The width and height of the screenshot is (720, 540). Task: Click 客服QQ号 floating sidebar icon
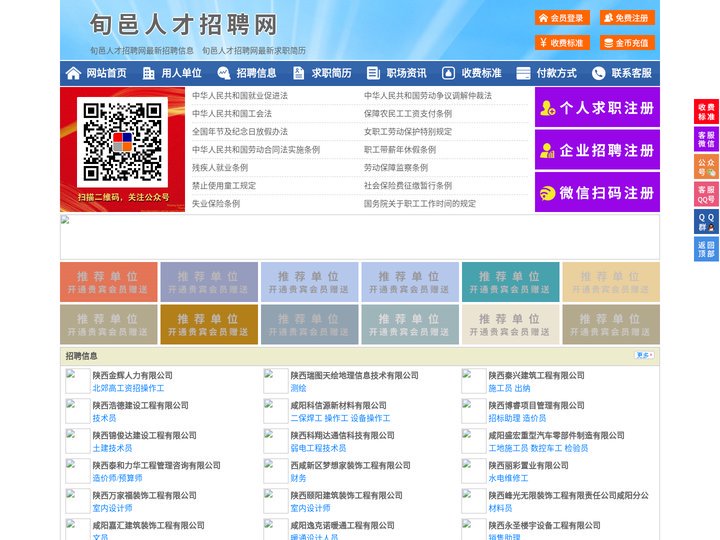click(x=706, y=194)
